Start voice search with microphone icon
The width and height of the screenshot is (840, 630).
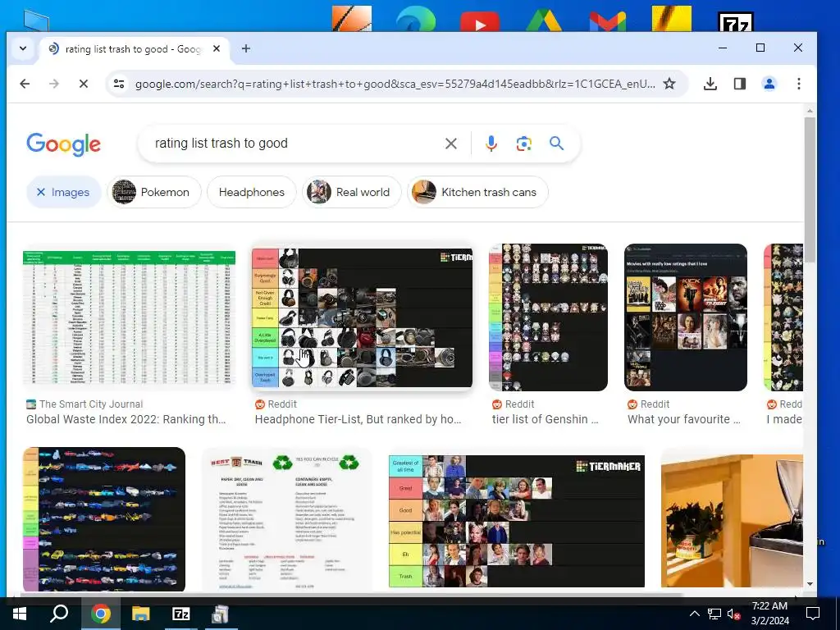tap(491, 144)
